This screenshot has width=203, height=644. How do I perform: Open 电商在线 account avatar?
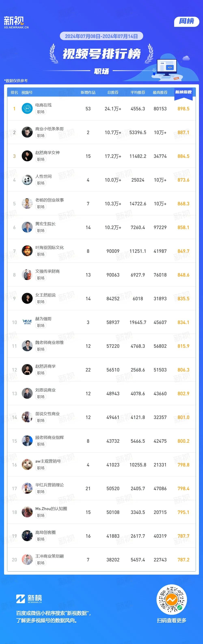click(x=27, y=109)
